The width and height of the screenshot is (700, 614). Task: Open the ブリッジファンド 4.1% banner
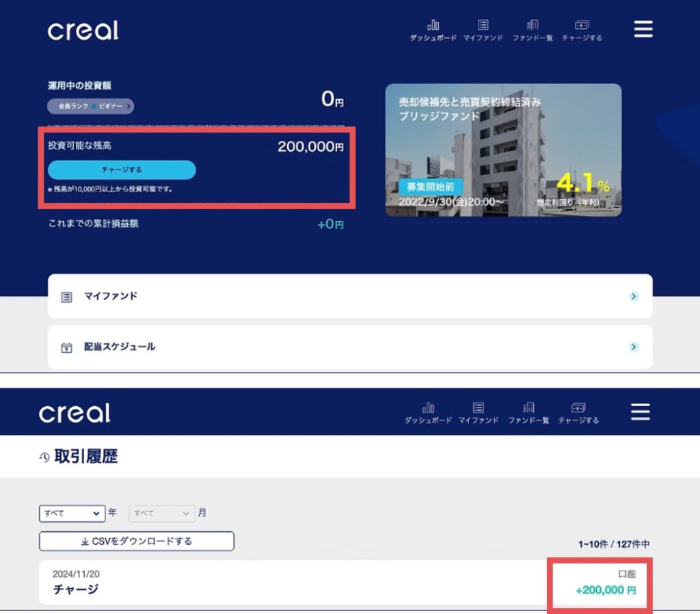point(503,150)
